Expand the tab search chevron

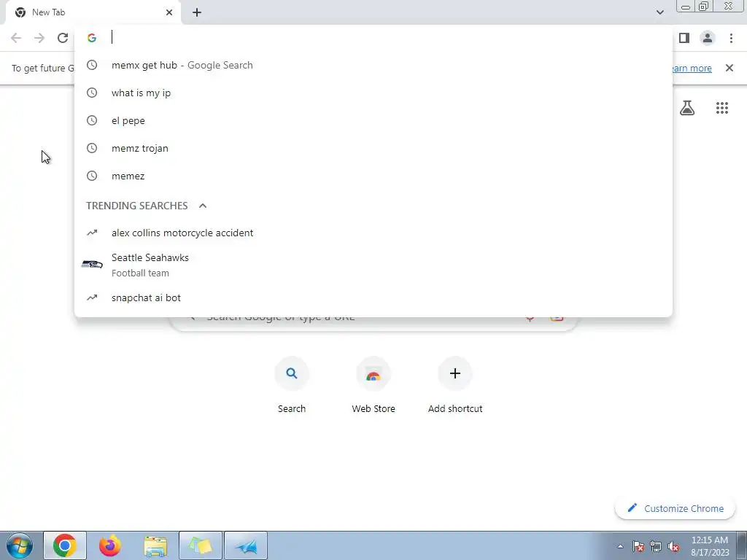point(659,12)
